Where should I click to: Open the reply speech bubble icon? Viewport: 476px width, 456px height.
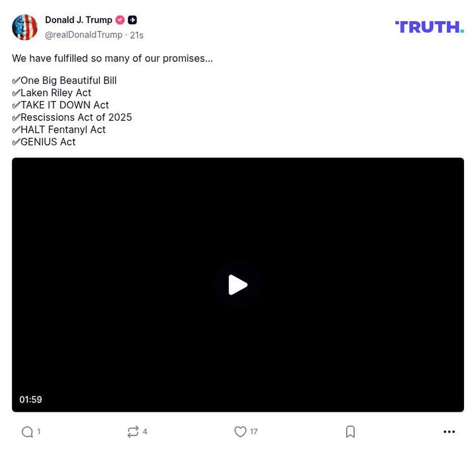[27, 432]
